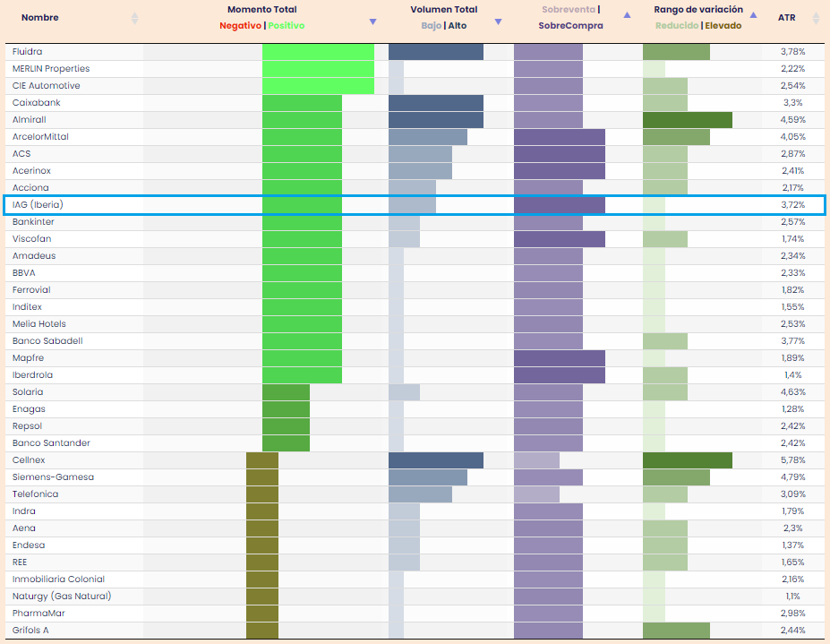Click the Volumen Total sort arrow

pyautogui.click(x=498, y=21)
